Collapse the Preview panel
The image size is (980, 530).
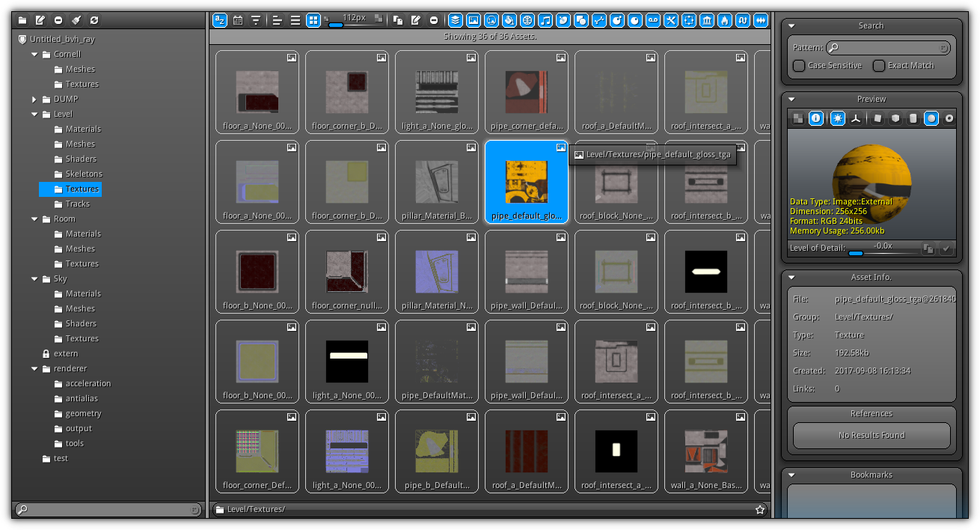791,99
